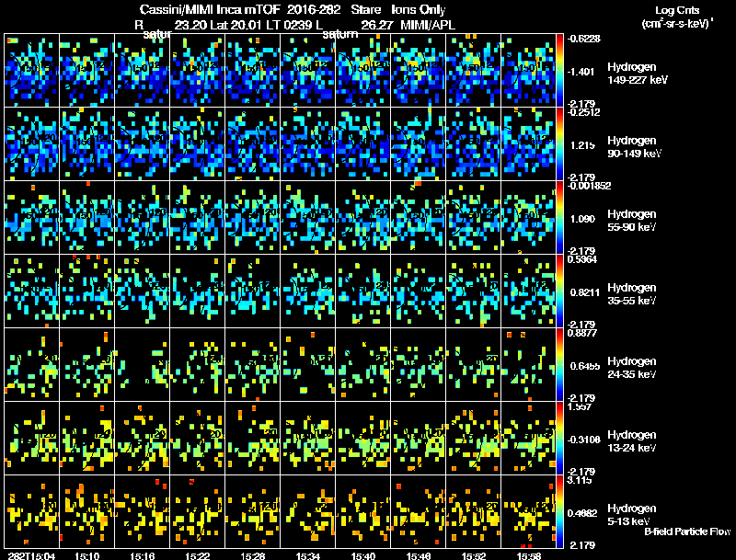
Task: Click the color bar beside Hydrogen 24-35 keV
Action: point(559,365)
